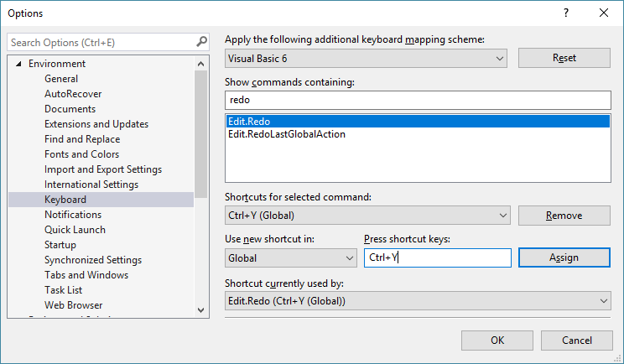Screen dimensions: 624x364
Task: Click the help question mark button
Action: click(x=566, y=13)
